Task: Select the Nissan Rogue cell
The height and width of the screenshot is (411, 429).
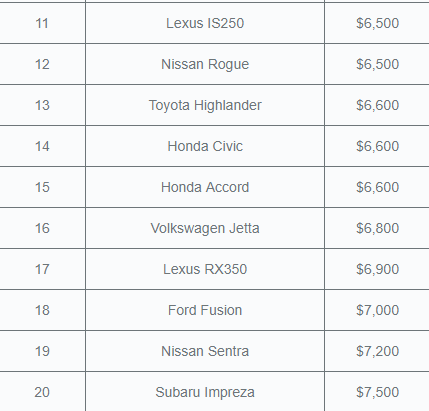Action: [x=205, y=64]
